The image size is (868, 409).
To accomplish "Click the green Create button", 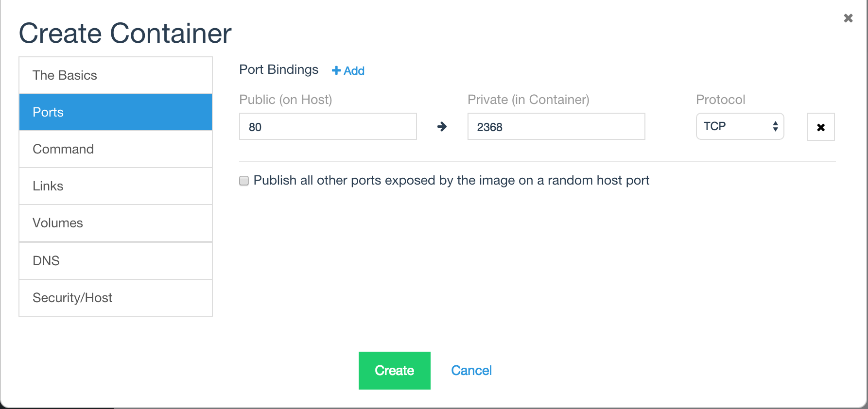I will [395, 371].
